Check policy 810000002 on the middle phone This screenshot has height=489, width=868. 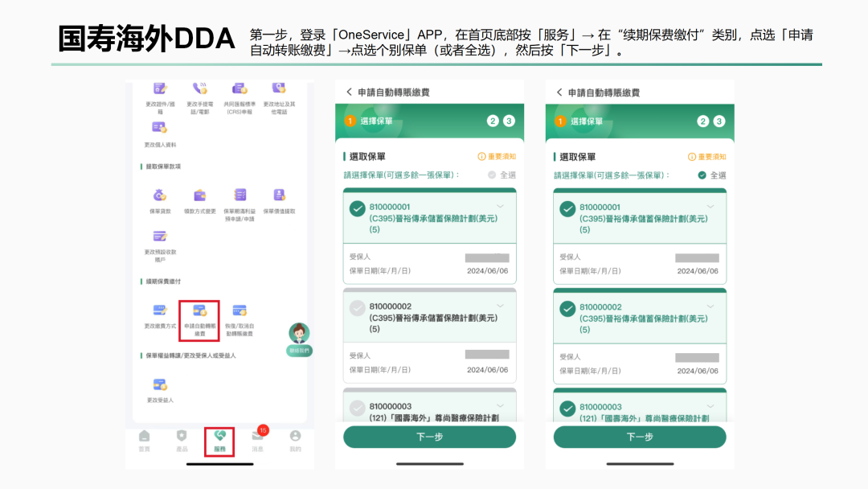pos(358,308)
